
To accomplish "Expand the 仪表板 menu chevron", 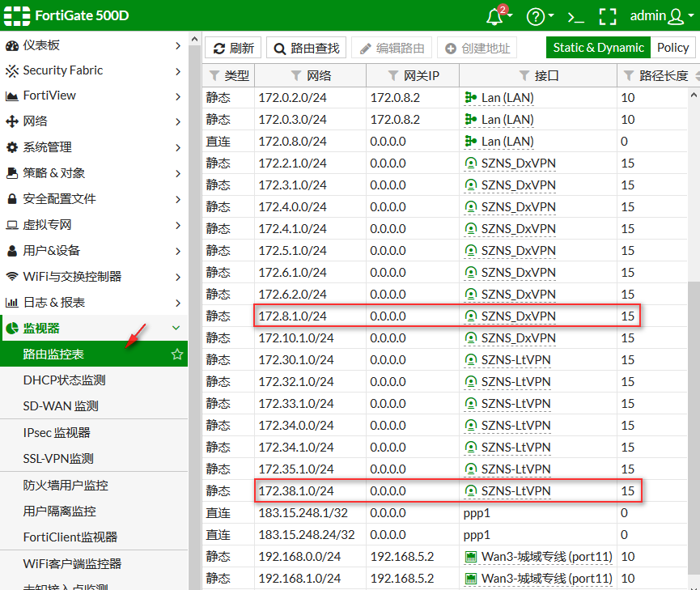I will pyautogui.click(x=178, y=45).
